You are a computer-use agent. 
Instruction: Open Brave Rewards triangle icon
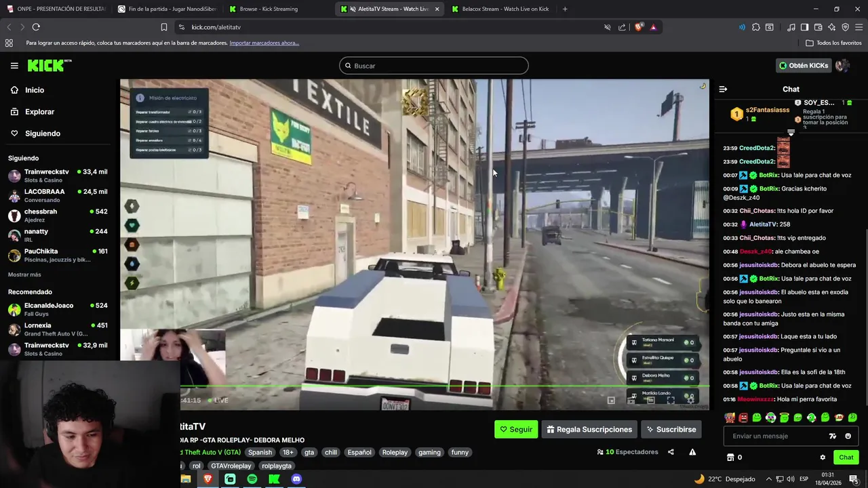(x=653, y=27)
